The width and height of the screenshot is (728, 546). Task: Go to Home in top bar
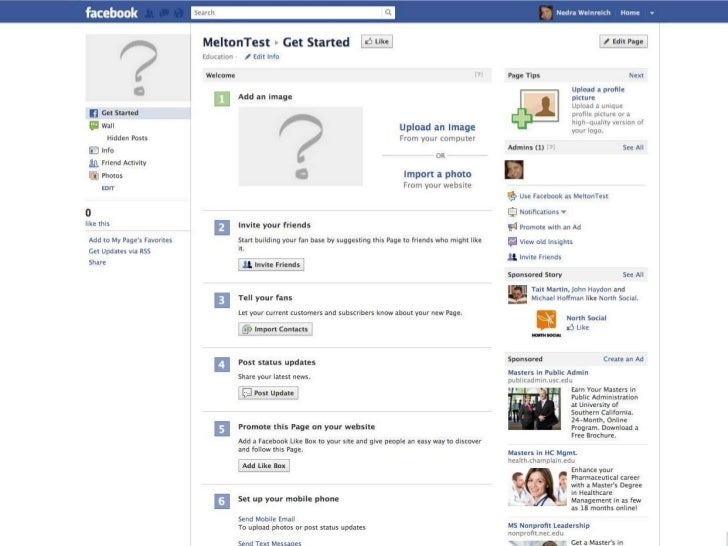pos(630,13)
